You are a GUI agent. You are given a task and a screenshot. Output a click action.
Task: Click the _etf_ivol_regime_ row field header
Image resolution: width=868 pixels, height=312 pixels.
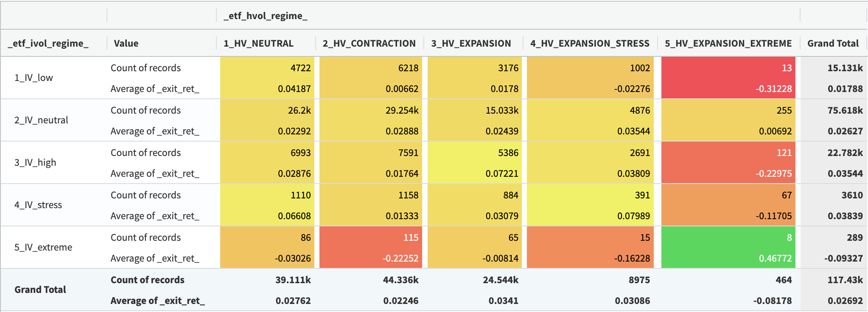coord(48,43)
